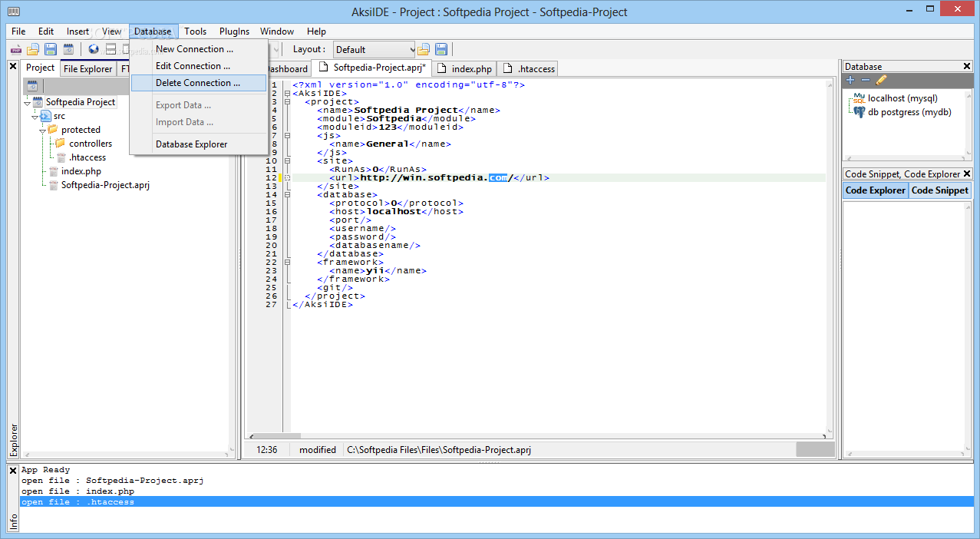Switch to the Project tab
Image resolution: width=980 pixels, height=539 pixels.
(x=41, y=68)
